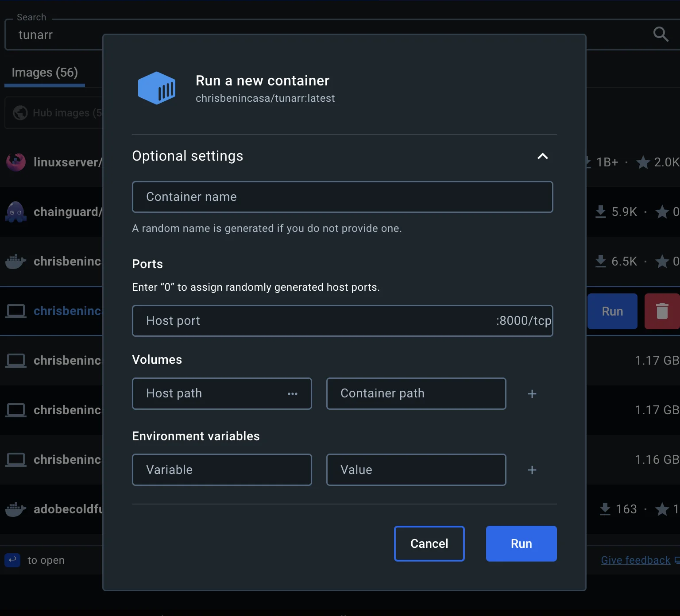Click the environment Variable field

coord(222,470)
